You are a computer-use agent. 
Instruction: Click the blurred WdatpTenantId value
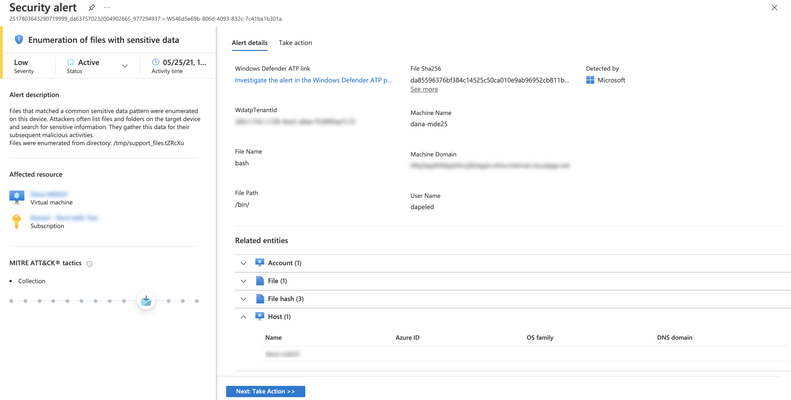click(296, 121)
